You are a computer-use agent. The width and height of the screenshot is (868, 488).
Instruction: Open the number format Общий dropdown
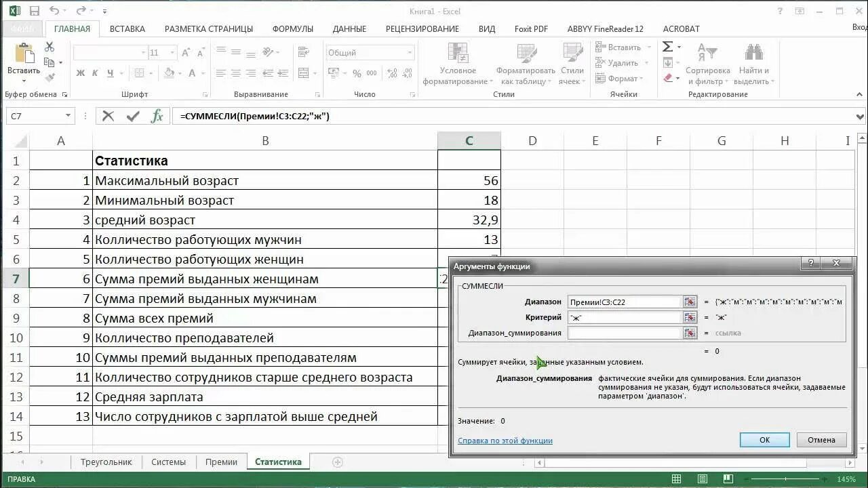(x=410, y=52)
